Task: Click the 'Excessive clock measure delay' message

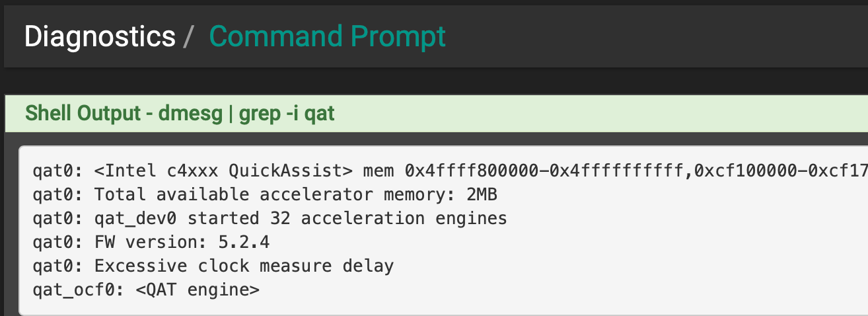Action: pos(244,266)
